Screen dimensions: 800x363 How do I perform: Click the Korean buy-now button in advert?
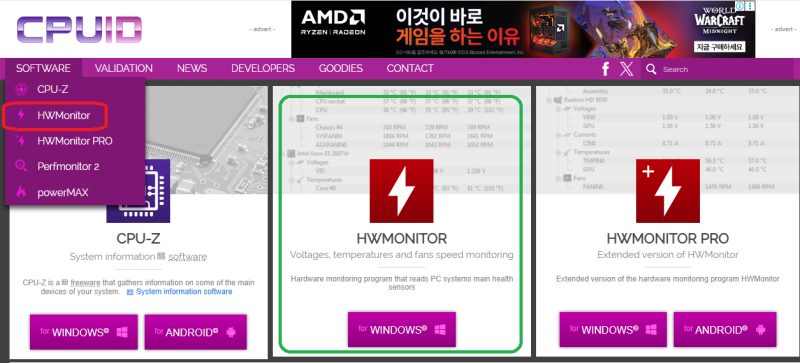pos(719,47)
